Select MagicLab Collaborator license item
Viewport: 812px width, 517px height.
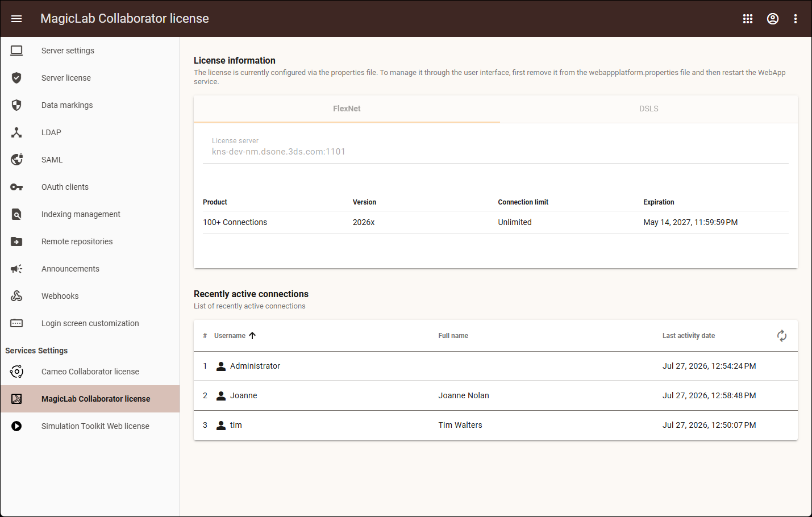90,399
